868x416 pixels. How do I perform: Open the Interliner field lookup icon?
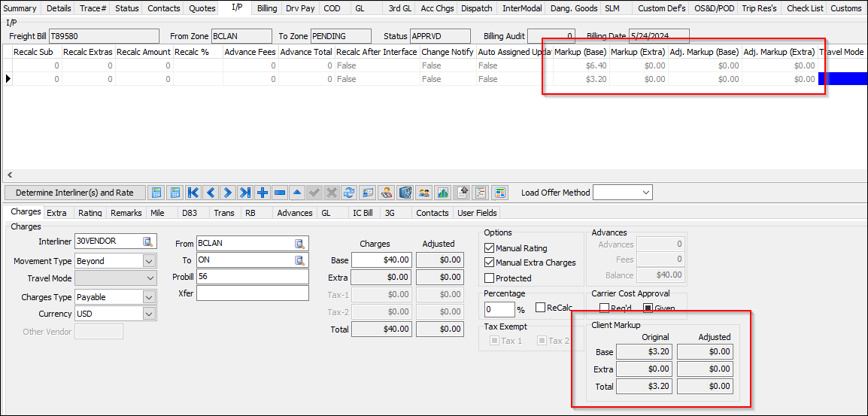(x=148, y=241)
